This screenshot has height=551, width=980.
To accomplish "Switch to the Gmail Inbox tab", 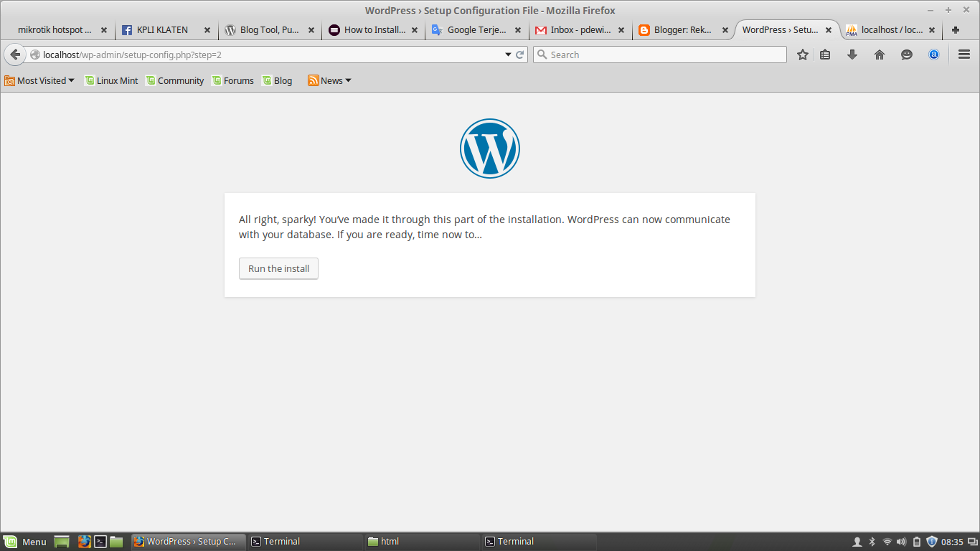I will point(580,30).
